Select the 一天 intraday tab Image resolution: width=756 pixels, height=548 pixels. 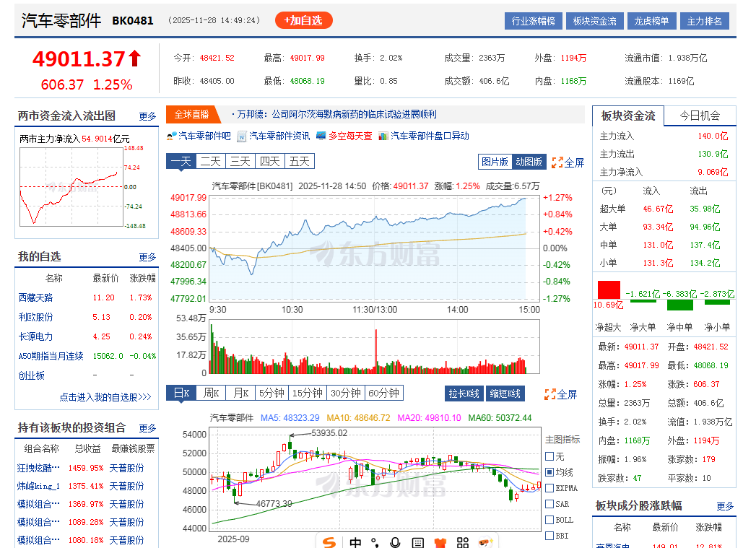tap(181, 161)
